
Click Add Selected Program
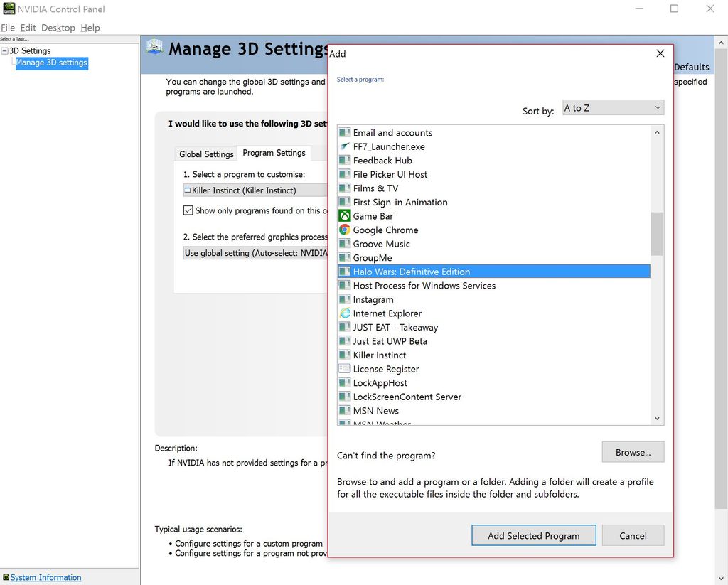point(533,535)
